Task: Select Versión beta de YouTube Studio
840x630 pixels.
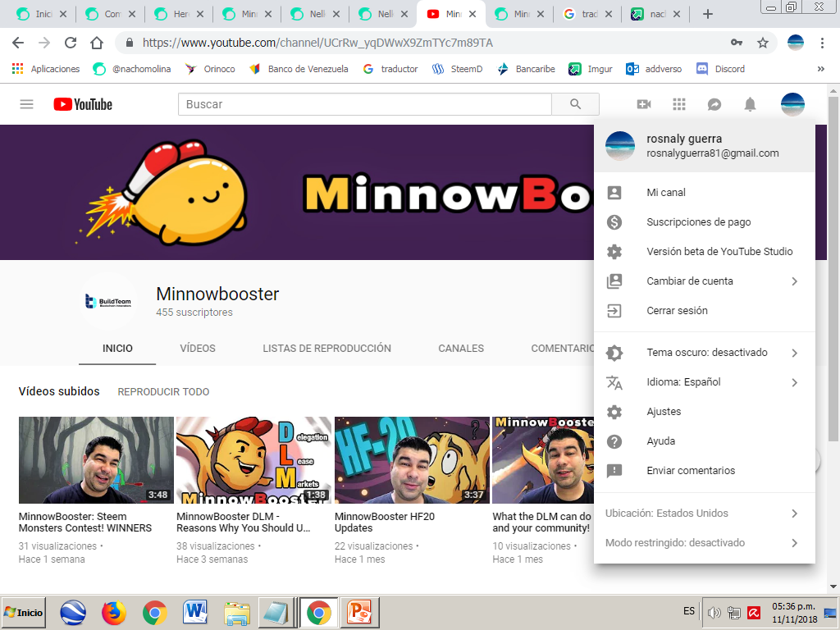Action: tap(705, 251)
